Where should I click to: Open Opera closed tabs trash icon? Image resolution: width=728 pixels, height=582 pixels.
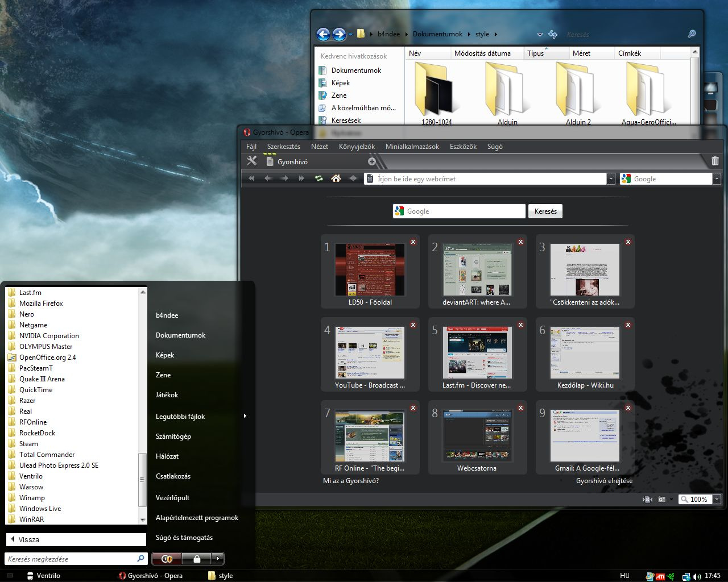tap(715, 161)
